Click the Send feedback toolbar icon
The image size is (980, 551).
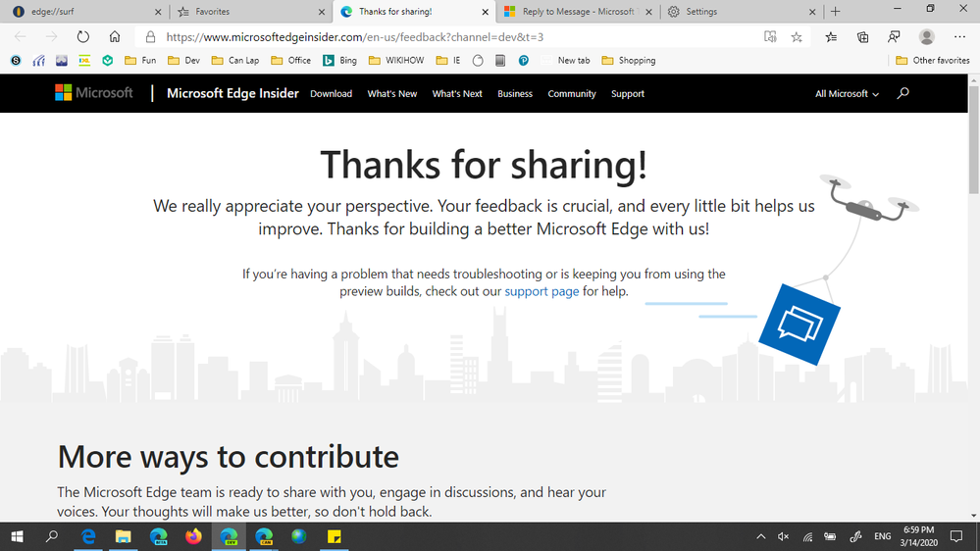click(x=894, y=37)
